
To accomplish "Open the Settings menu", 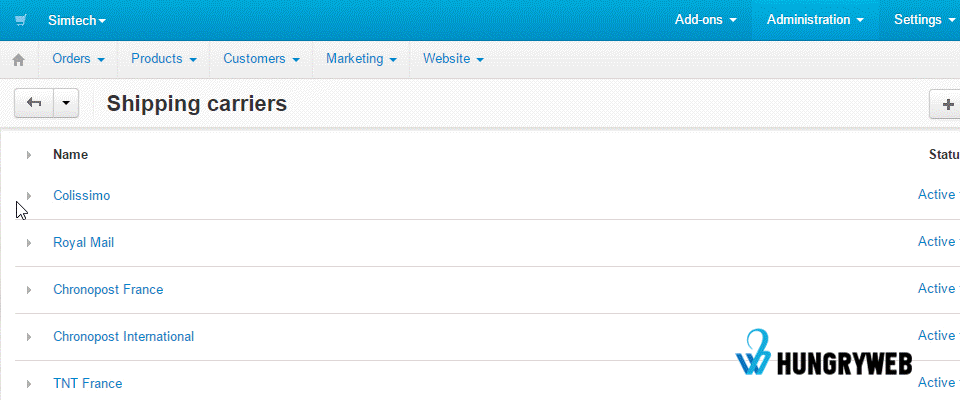I will 922,20.
